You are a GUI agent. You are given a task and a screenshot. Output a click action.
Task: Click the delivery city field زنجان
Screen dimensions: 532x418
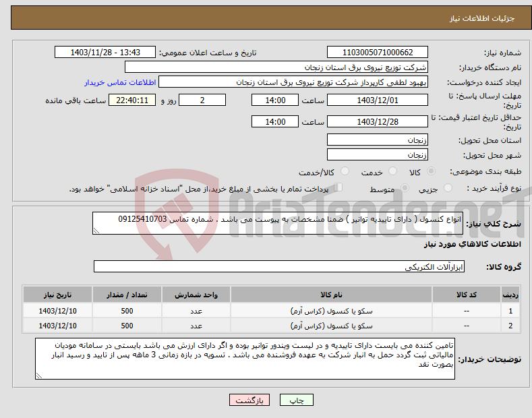tap(378, 154)
